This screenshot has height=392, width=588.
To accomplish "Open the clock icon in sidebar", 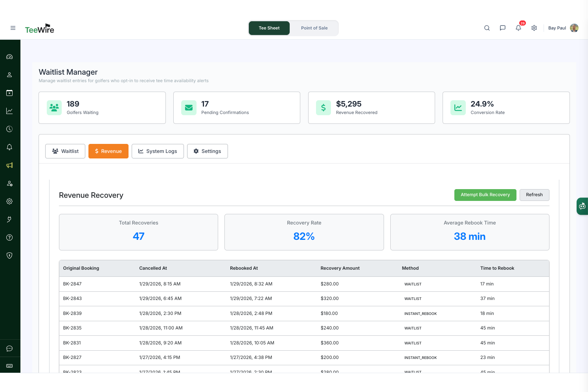I will (x=10, y=129).
